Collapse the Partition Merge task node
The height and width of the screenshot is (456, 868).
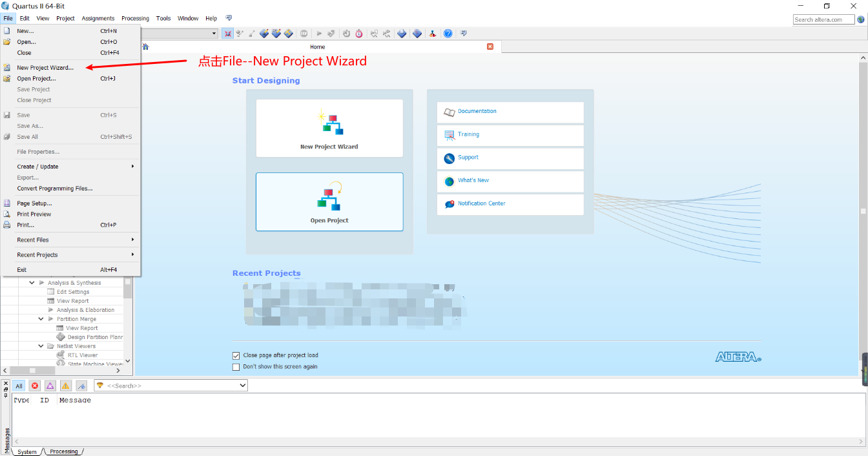[41, 319]
